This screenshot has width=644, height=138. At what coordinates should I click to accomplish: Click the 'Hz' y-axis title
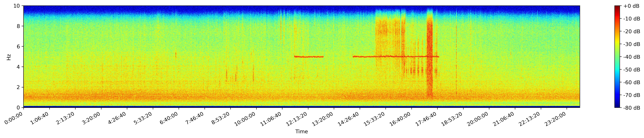(x=9, y=57)
